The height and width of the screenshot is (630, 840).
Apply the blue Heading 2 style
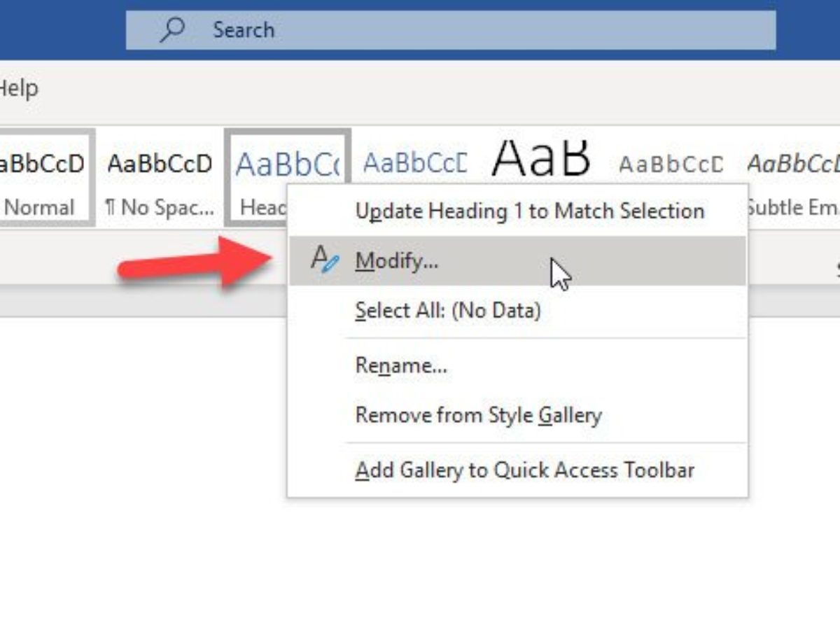(x=414, y=164)
